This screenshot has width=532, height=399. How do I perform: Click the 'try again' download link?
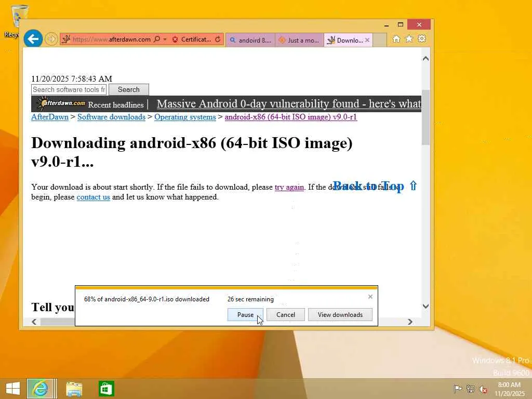289,187
